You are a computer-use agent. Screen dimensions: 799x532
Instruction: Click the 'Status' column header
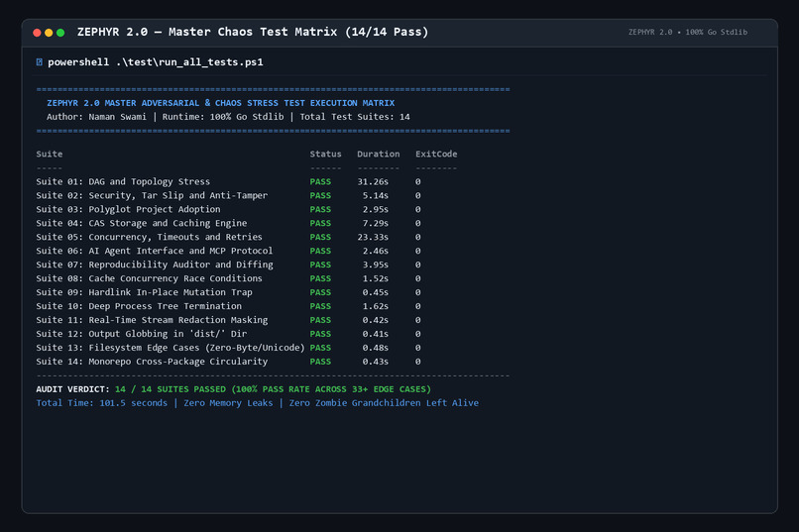pyautogui.click(x=325, y=154)
